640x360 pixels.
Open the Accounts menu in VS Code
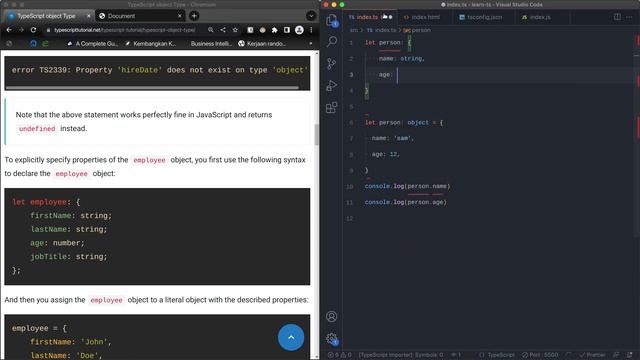click(x=331, y=316)
